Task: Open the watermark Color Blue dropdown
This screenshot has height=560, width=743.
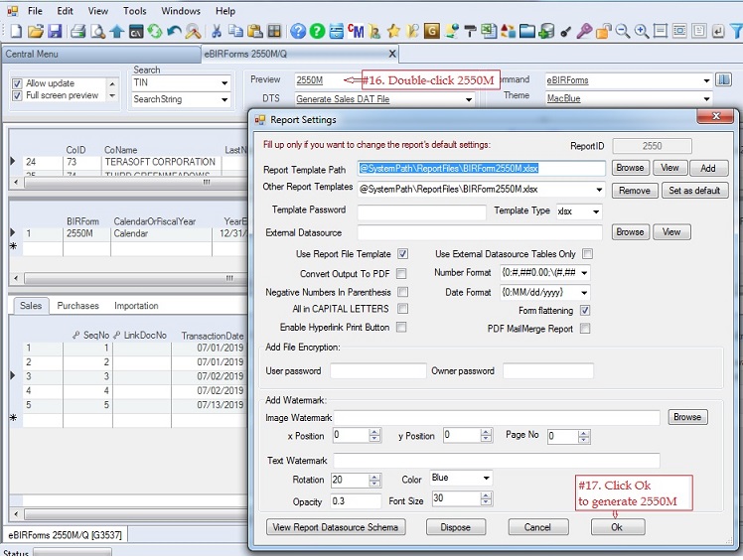Action: pos(486,478)
